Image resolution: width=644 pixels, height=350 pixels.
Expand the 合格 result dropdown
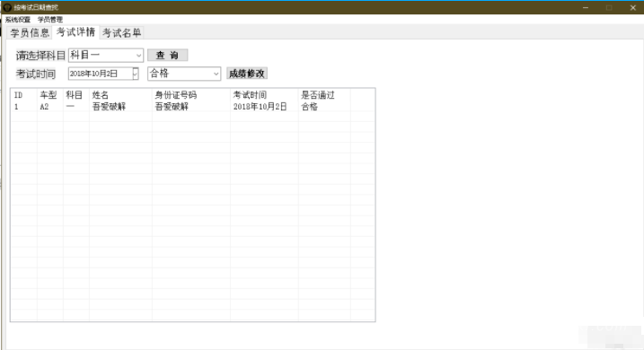click(x=216, y=74)
